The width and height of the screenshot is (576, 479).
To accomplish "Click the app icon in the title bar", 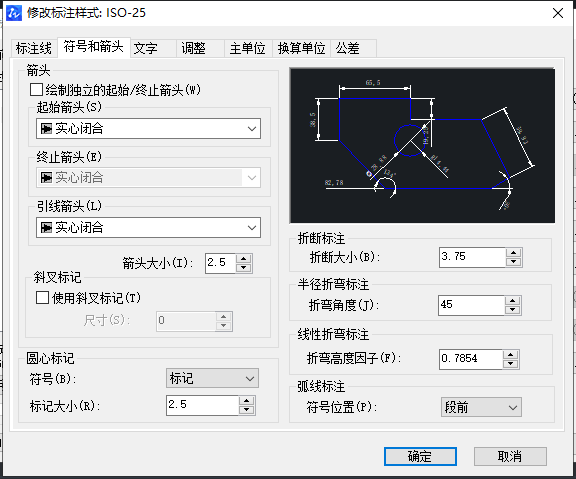I will pos(14,13).
